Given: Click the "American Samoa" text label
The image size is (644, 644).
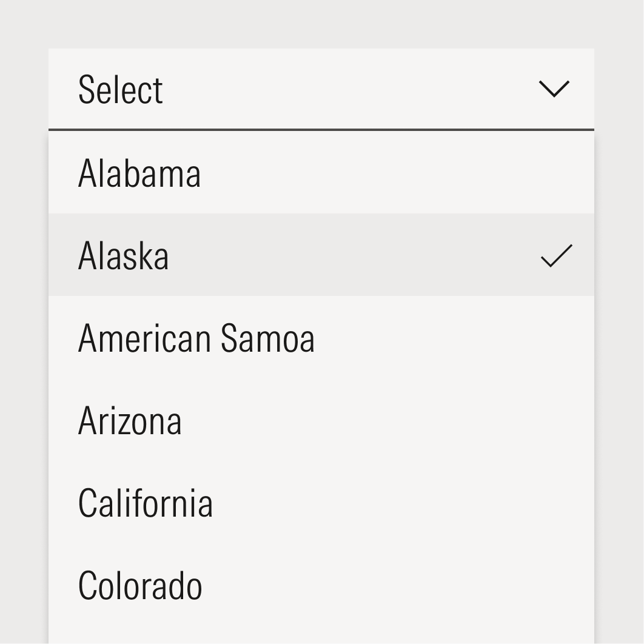Looking at the screenshot, I should click(196, 338).
